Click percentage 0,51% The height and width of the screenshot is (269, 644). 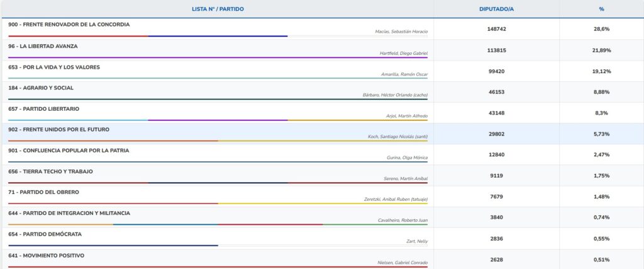point(601,260)
